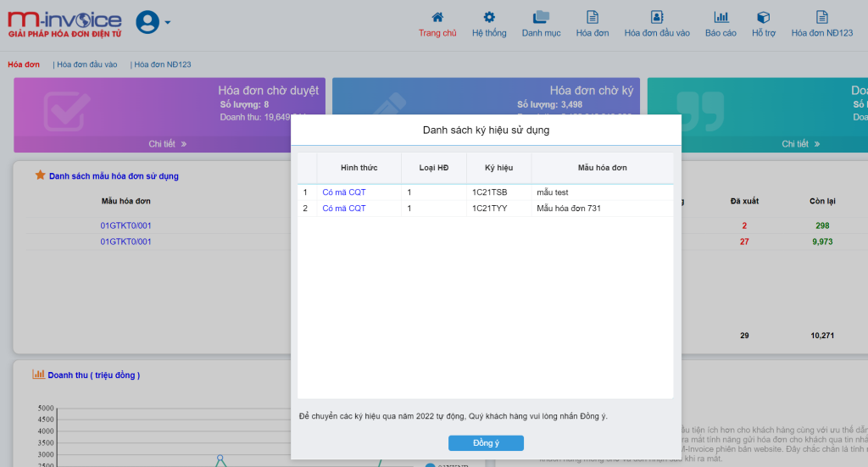Switch to the Hóa đơn sub-tab
868x467 pixels.
coord(24,64)
